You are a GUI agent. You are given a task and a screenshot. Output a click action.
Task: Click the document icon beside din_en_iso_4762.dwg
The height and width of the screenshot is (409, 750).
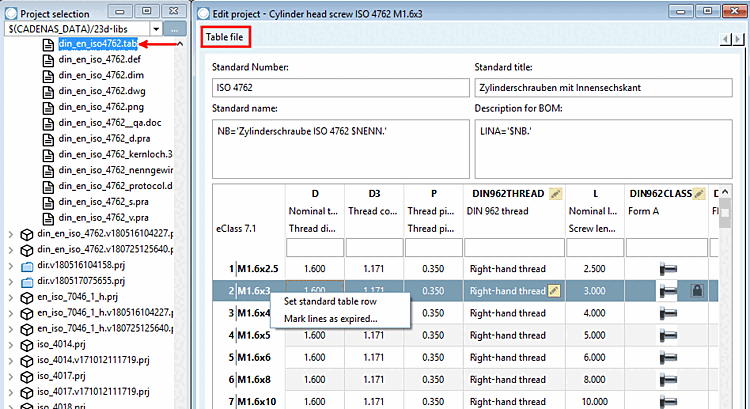tap(48, 91)
